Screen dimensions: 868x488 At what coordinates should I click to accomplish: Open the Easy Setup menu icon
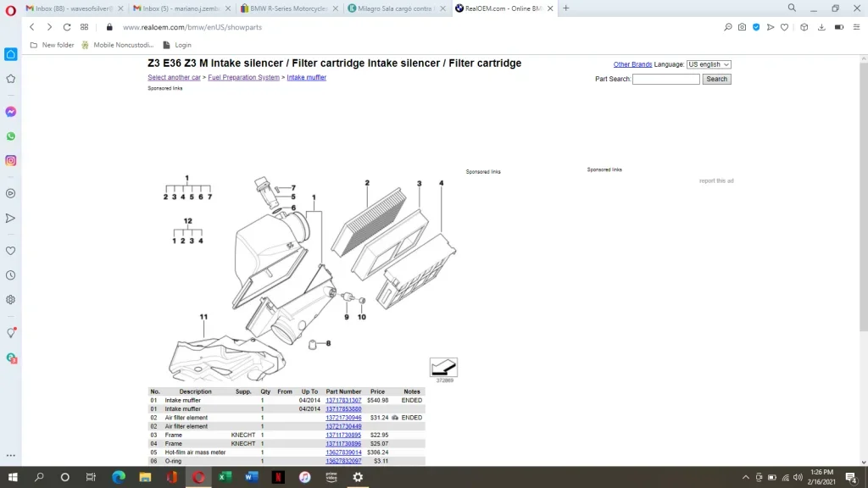click(x=856, y=27)
